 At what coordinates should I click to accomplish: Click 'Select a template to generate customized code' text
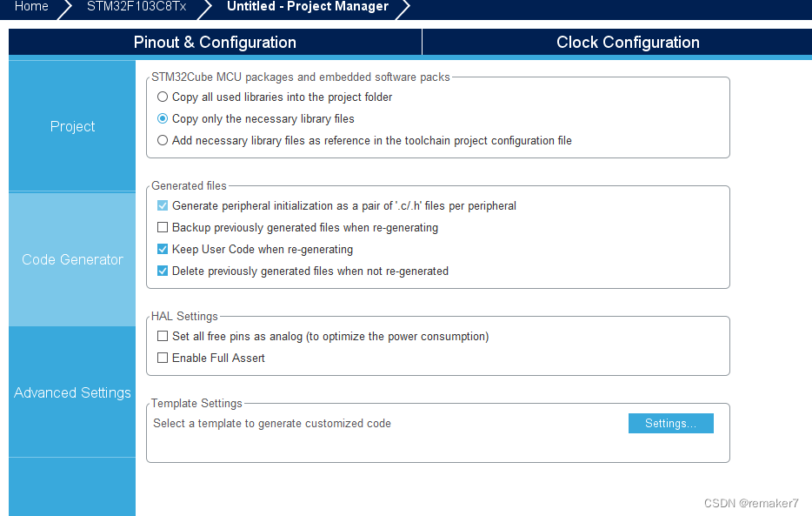[272, 423]
